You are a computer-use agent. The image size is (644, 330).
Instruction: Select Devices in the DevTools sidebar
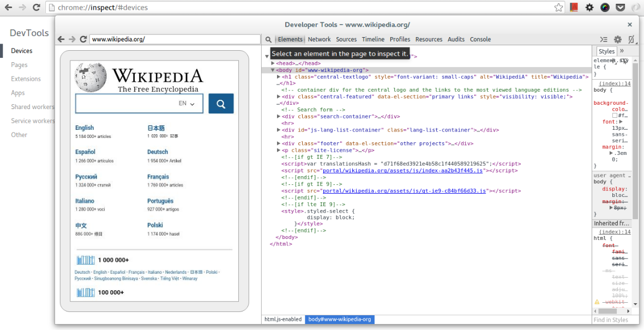21,51
